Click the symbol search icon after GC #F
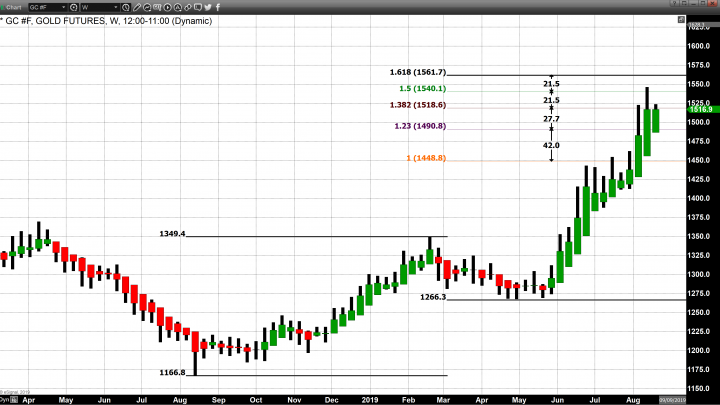This screenshot has height=405, width=720. tap(74, 7)
